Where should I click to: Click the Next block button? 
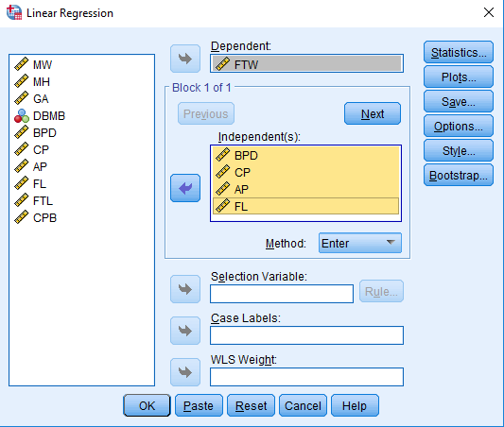373,113
